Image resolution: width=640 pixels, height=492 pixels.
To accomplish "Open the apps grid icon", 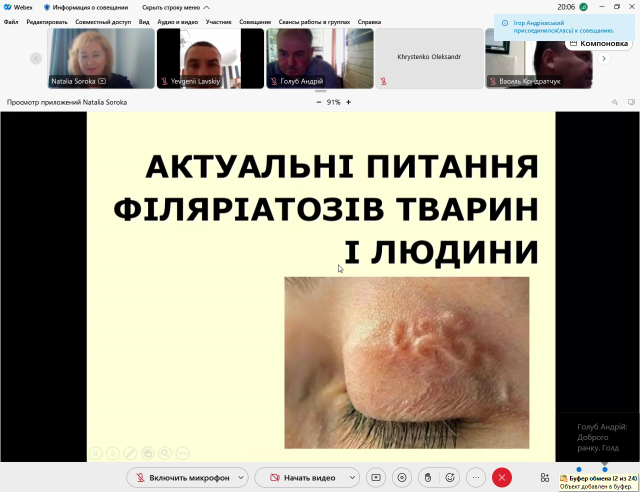I will click(545, 478).
